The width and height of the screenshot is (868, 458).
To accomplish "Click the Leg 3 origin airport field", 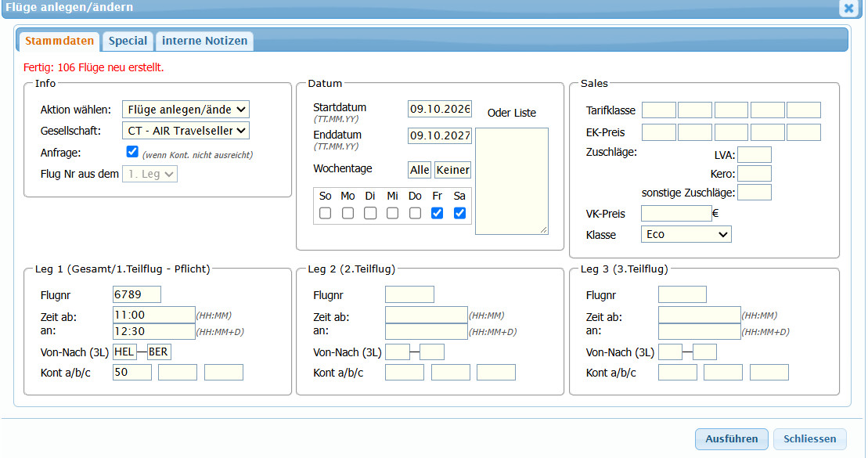I will (671, 352).
